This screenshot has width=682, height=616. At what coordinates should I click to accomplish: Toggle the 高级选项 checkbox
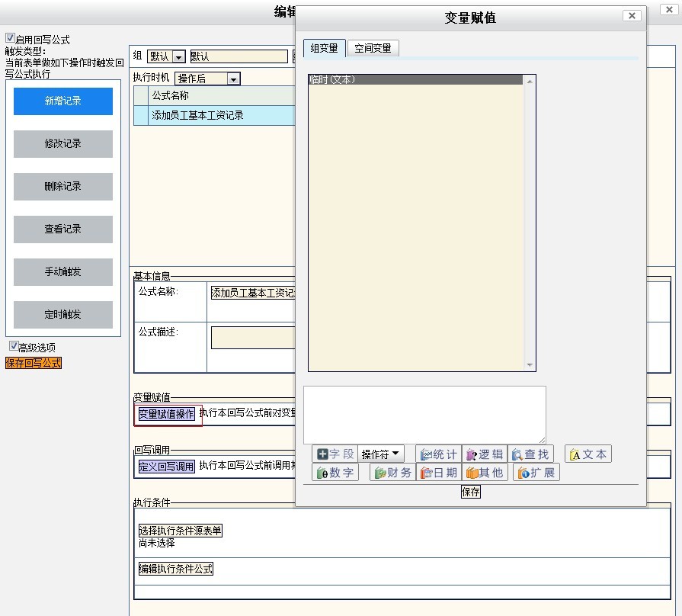coord(14,346)
